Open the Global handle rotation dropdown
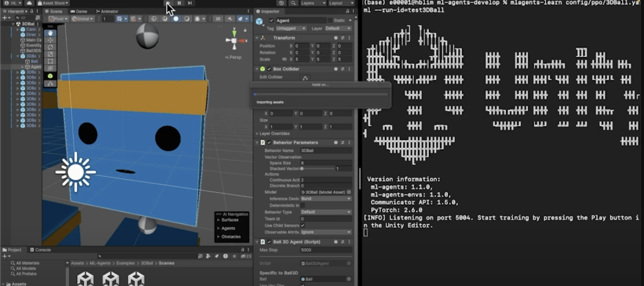This screenshot has width=644, height=286. click(82, 19)
